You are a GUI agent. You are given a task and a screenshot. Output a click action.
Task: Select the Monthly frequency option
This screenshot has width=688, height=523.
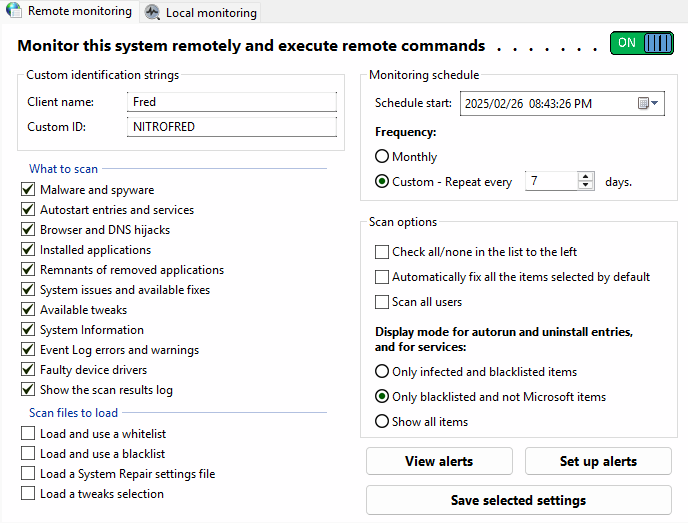click(382, 156)
